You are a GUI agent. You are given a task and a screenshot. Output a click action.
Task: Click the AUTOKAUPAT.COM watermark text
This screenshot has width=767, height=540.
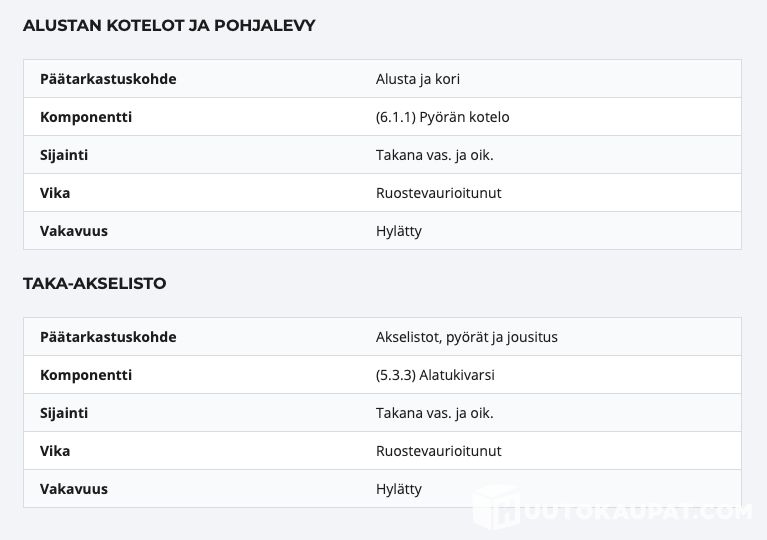pyautogui.click(x=638, y=512)
